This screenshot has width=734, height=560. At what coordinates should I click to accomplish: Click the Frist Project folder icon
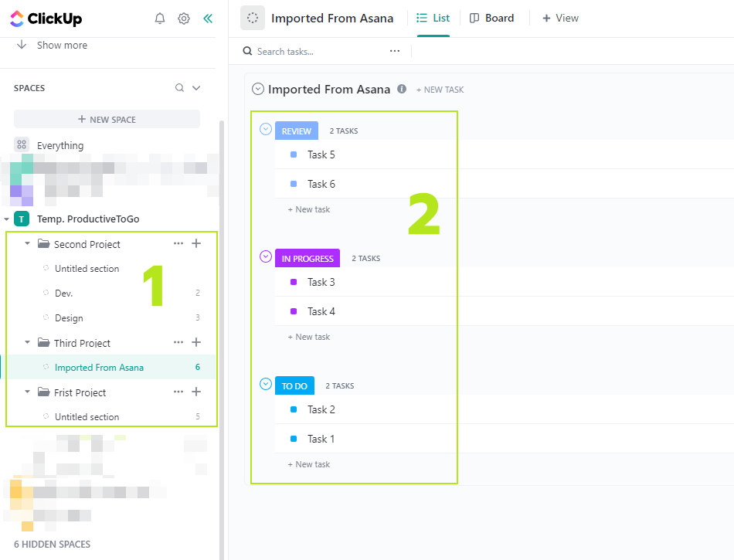pos(43,392)
